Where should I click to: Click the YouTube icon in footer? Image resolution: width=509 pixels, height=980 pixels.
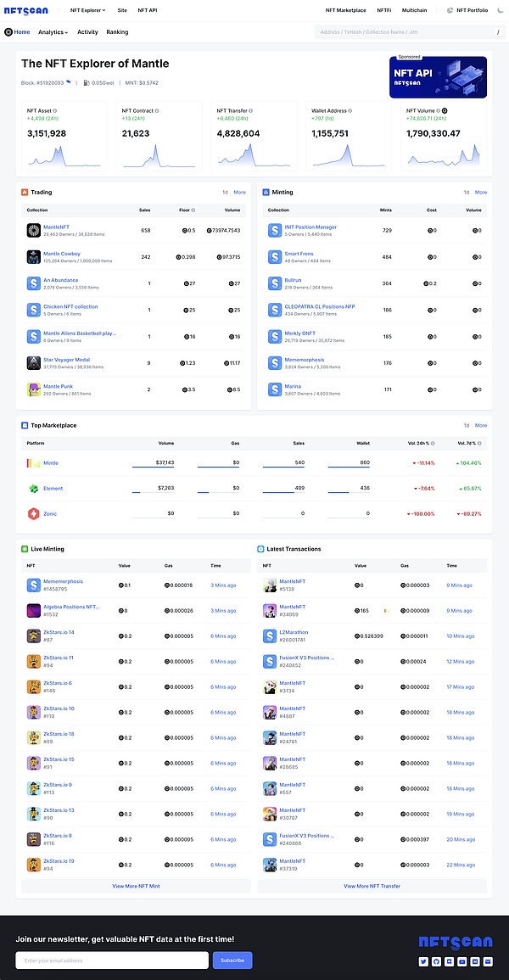pos(462,961)
